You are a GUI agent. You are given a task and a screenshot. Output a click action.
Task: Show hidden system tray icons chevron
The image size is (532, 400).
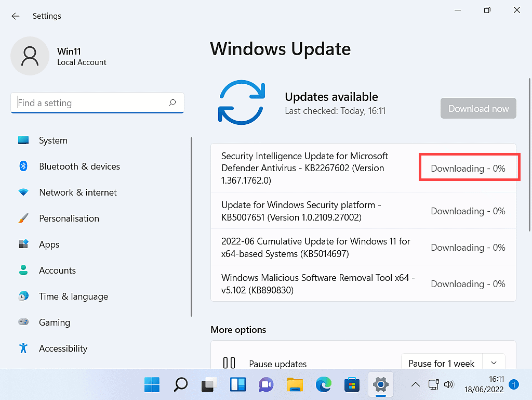point(415,385)
